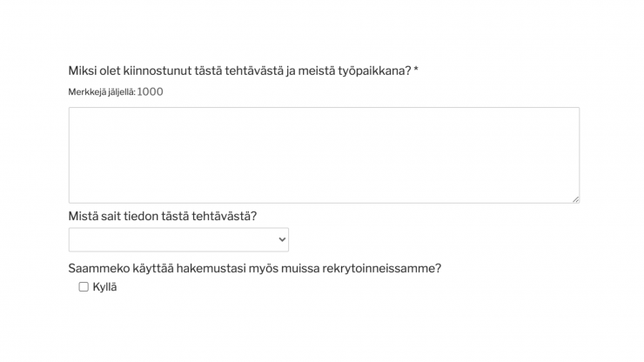This screenshot has width=644, height=362.
Task: Click the word Miksi at the heading start
Action: pos(82,71)
